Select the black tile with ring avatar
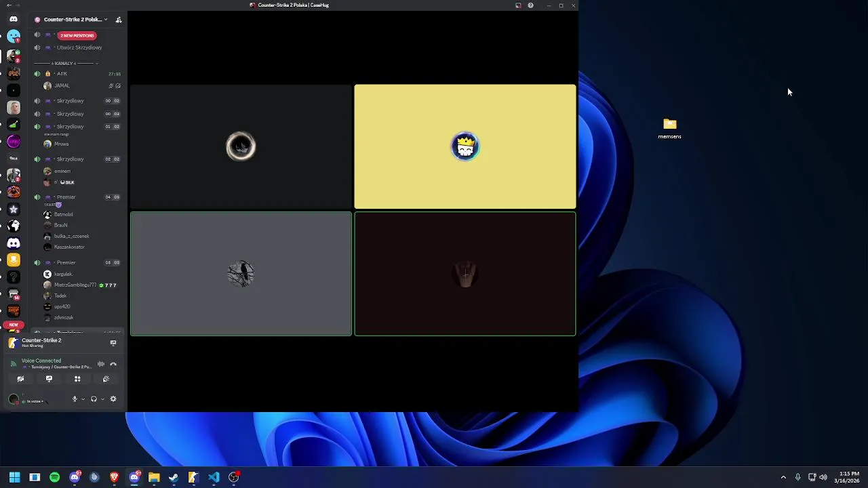Image resolution: width=868 pixels, height=488 pixels. [241, 146]
